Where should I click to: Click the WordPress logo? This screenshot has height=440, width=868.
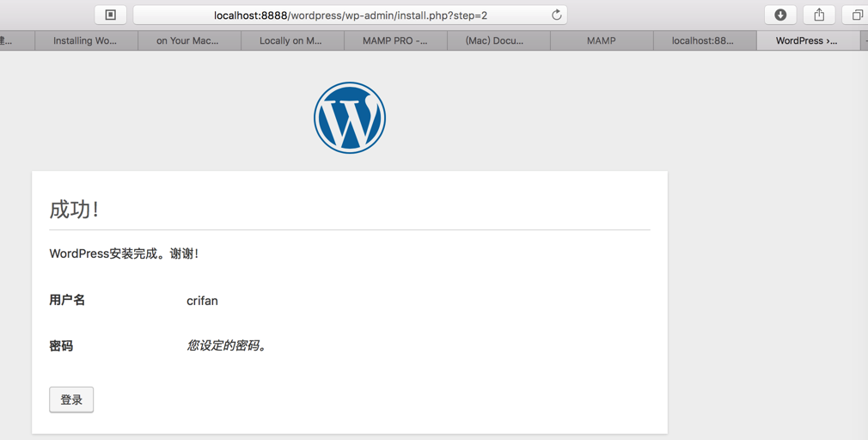click(x=350, y=118)
